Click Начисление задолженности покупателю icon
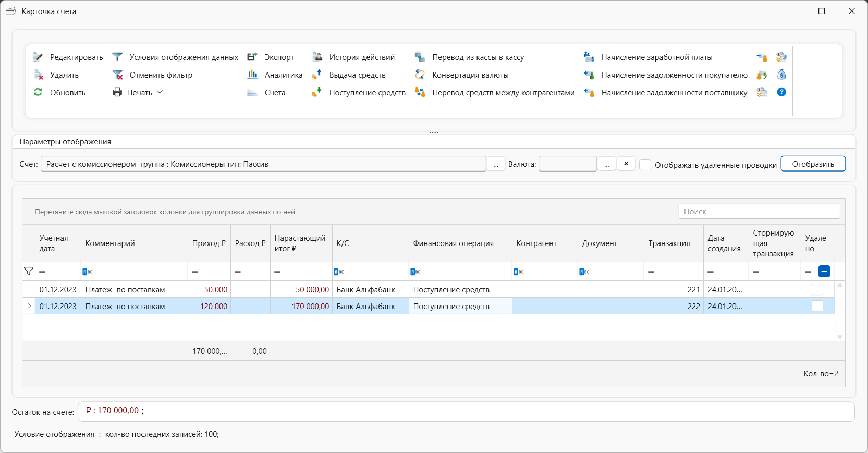Image resolution: width=868 pixels, height=453 pixels. [589, 75]
